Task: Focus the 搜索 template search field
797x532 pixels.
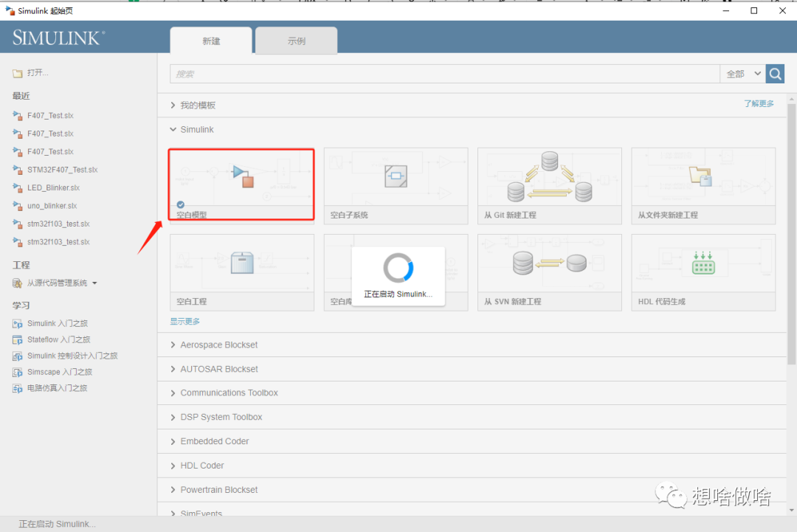Action: point(445,74)
